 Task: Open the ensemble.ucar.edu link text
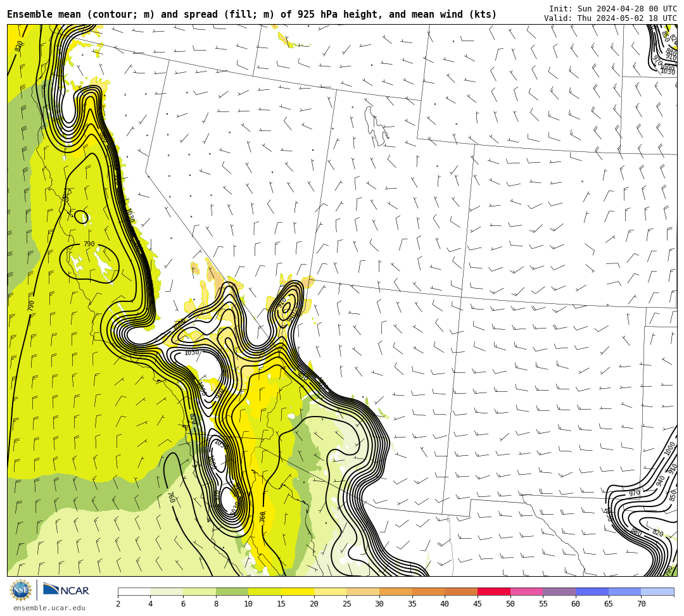[49, 608]
